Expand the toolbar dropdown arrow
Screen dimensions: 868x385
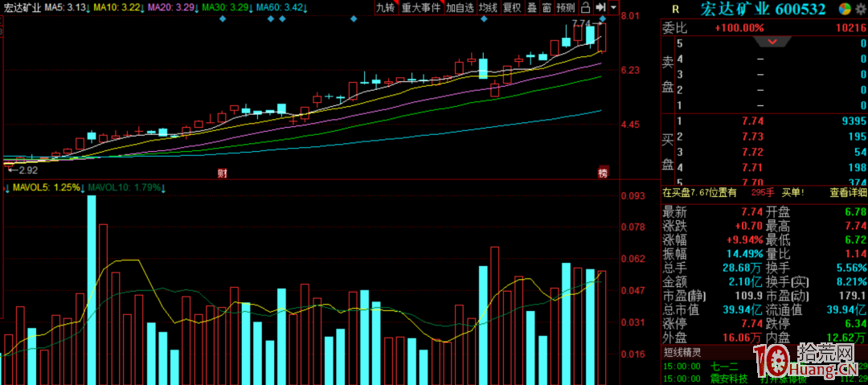[x=613, y=8]
